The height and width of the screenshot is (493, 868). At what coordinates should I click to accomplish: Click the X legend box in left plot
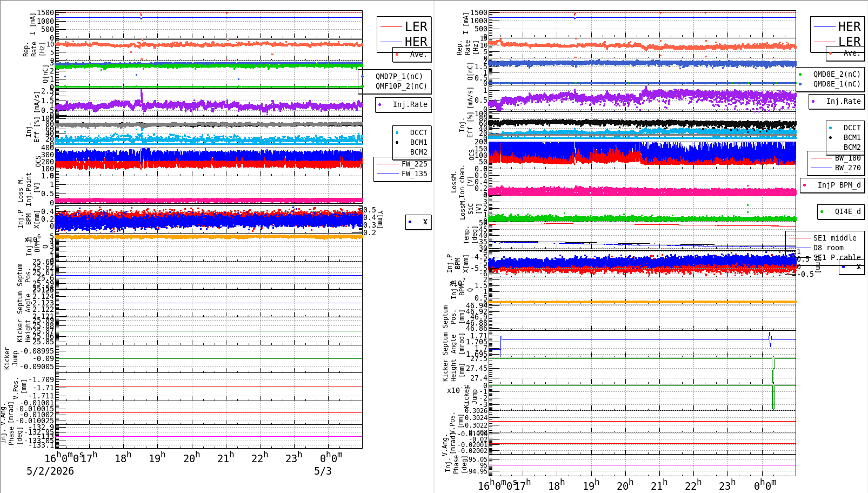(418, 222)
